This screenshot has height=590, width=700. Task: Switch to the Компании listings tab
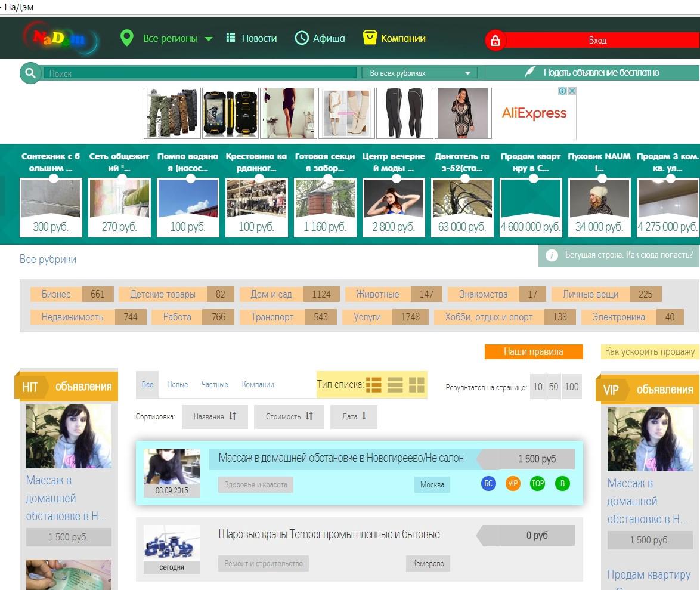[258, 385]
